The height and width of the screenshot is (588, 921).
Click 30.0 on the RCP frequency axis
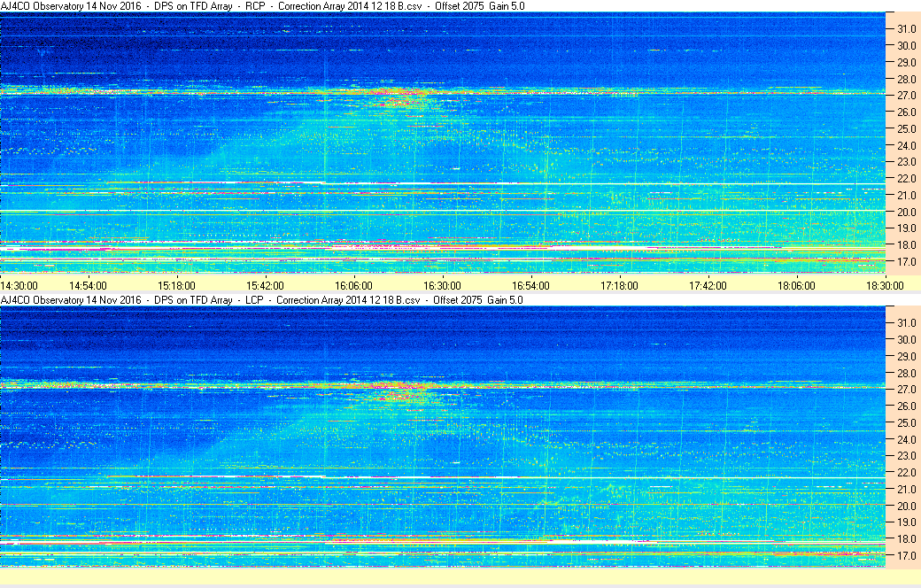tap(906, 45)
